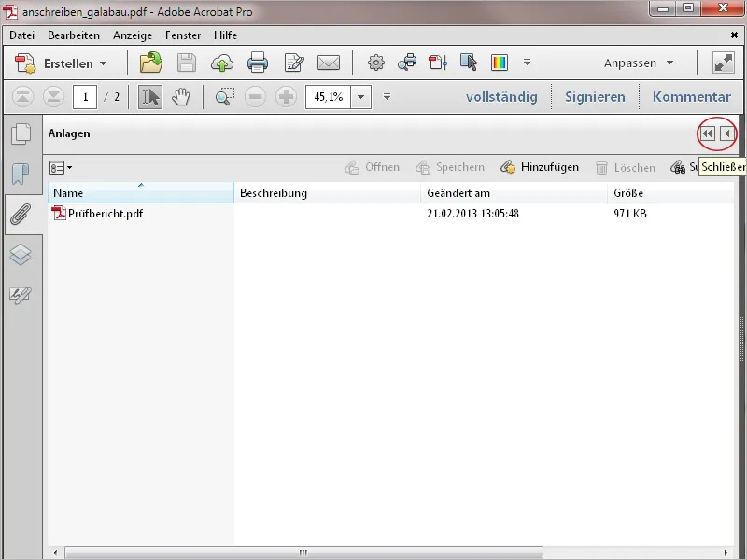
Task: Click the email attachment envelope icon
Action: 328,63
